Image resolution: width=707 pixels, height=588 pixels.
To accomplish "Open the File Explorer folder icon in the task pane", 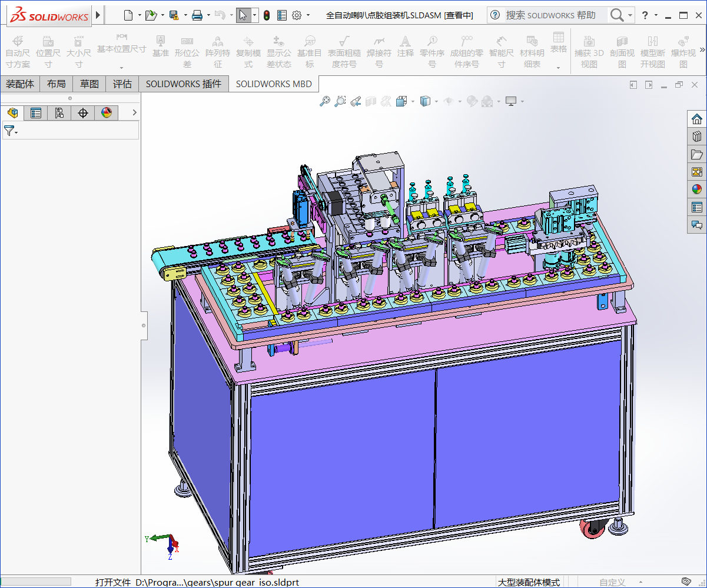I will (x=697, y=154).
